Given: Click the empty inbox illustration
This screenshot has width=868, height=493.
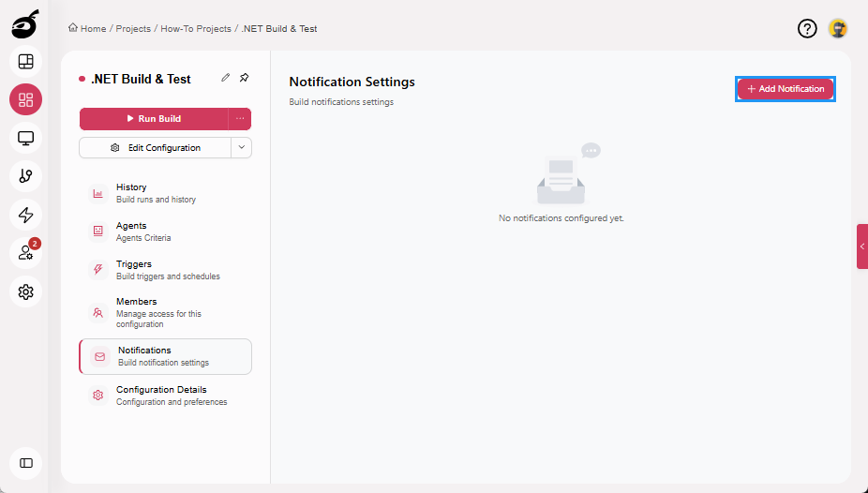Looking at the screenshot, I should click(568, 174).
